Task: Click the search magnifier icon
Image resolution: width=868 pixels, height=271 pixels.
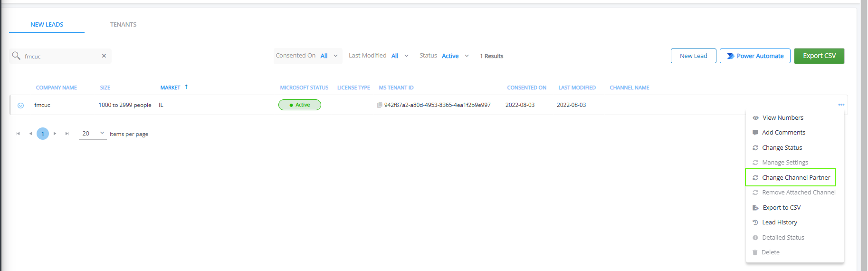Action: tap(16, 56)
